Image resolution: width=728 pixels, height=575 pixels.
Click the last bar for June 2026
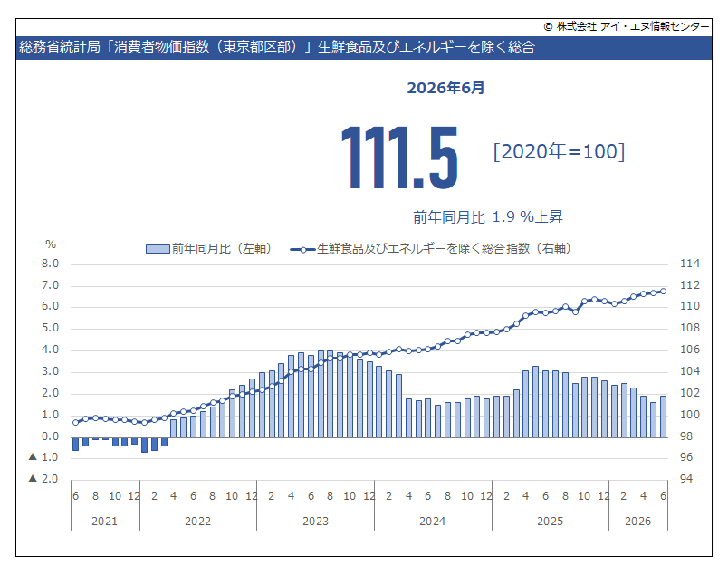click(663, 417)
